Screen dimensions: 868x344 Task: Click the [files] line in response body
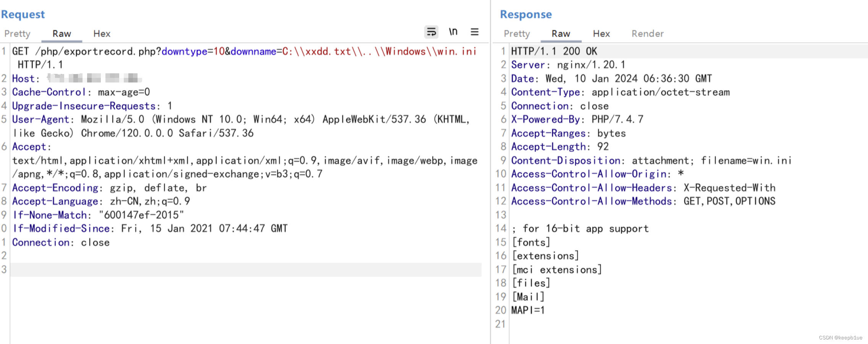coord(531,283)
